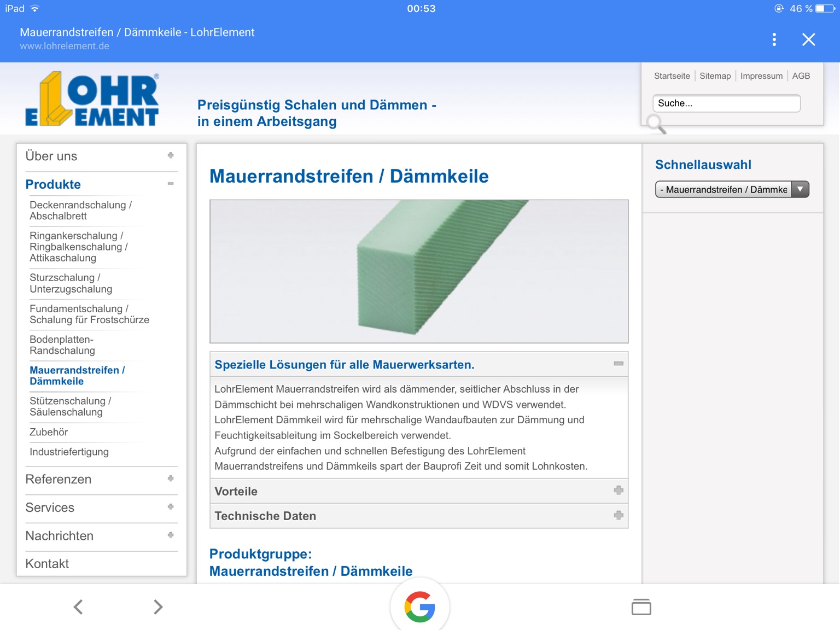
Task: Open the Referenzen menu item
Action: [x=59, y=479]
